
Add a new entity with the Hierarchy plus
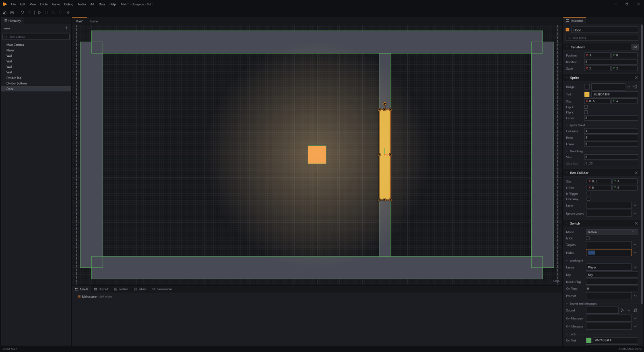tap(66, 28)
